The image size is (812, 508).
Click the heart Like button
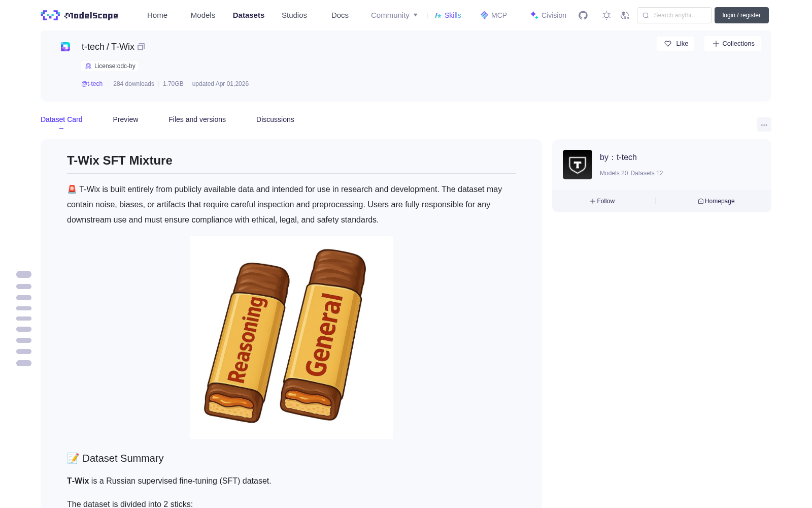[x=675, y=44]
